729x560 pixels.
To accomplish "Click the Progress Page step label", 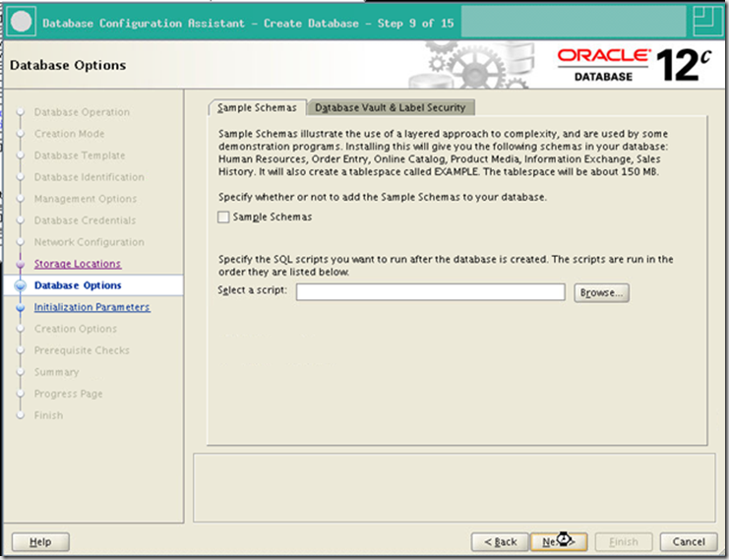I will [x=68, y=394].
